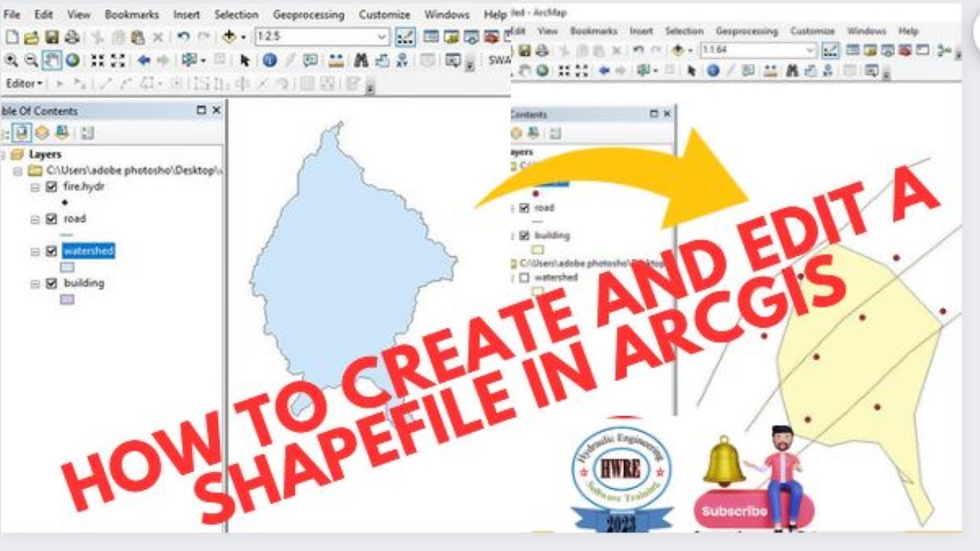
Task: Click Go To XY icon in left window
Action: [401, 60]
